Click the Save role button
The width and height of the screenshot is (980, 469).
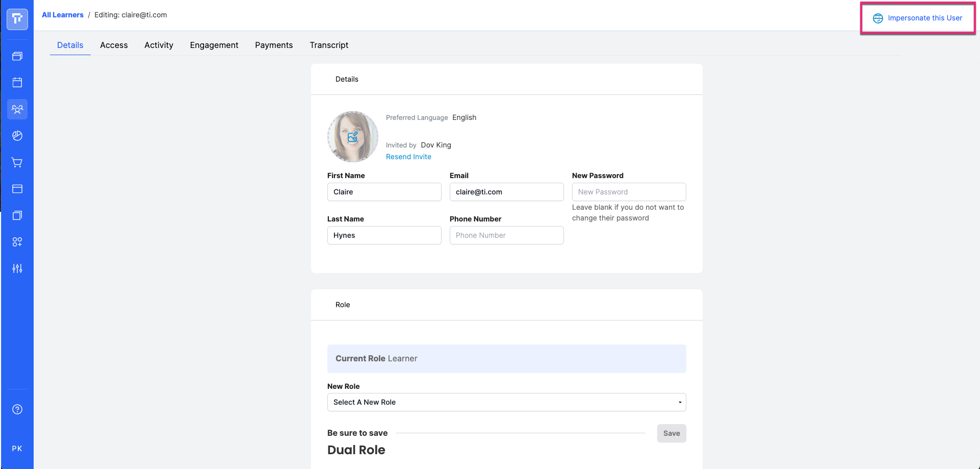(x=672, y=433)
